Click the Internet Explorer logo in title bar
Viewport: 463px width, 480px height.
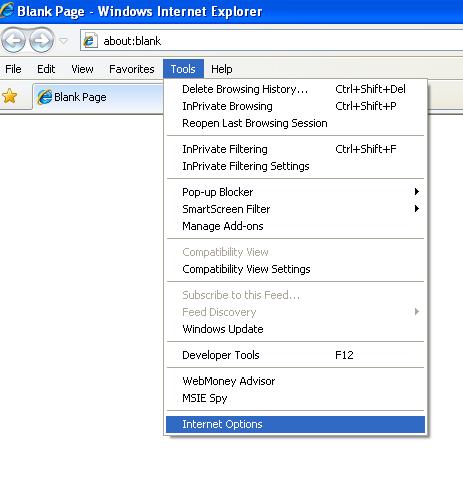click(x=7, y=10)
